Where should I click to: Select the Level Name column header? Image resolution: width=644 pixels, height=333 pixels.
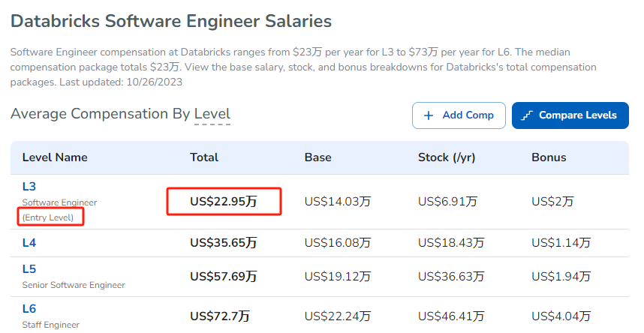(x=55, y=157)
